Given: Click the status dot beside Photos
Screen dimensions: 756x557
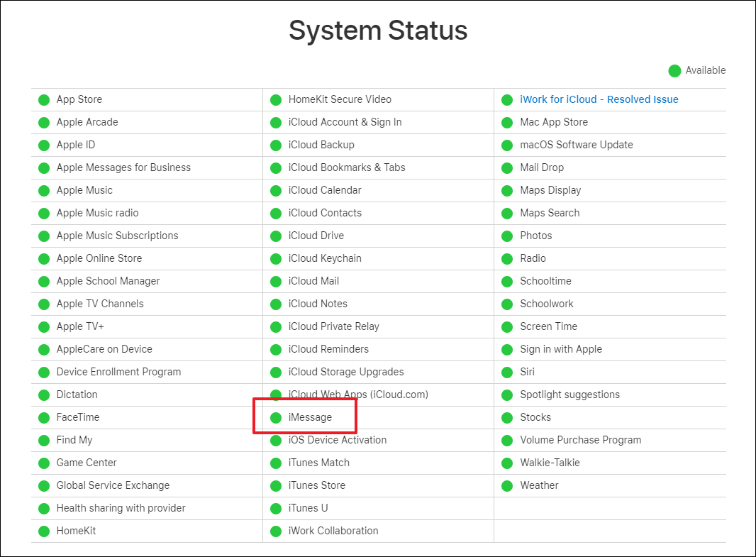Looking at the screenshot, I should [507, 236].
